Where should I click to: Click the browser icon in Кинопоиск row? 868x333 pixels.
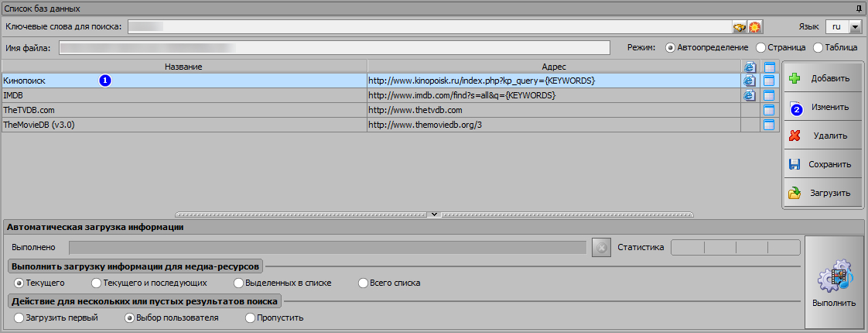pyautogui.click(x=749, y=80)
